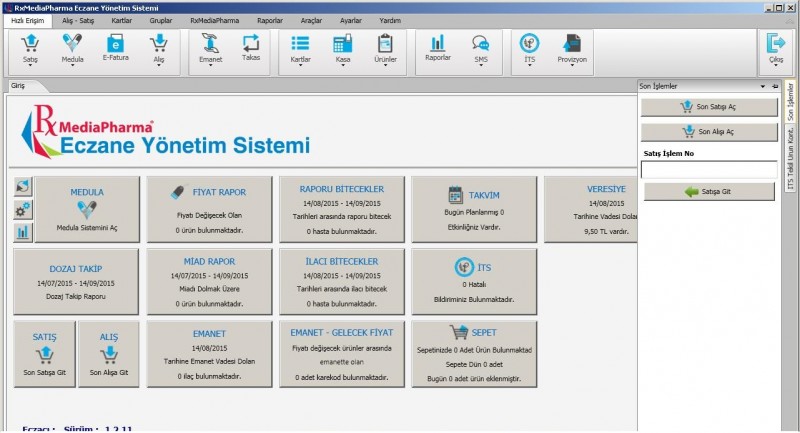Click the Satış İşlem No input field

click(x=708, y=170)
